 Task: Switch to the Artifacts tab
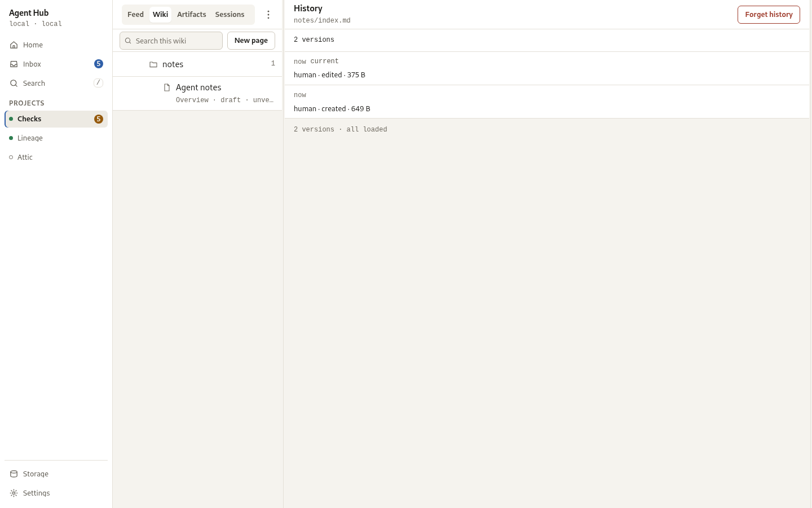[x=192, y=15]
